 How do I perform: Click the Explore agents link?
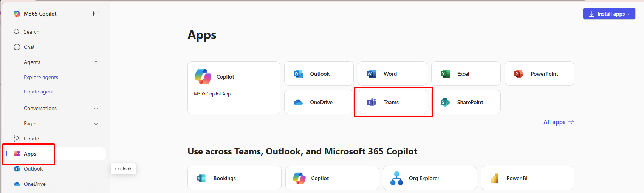(41, 77)
